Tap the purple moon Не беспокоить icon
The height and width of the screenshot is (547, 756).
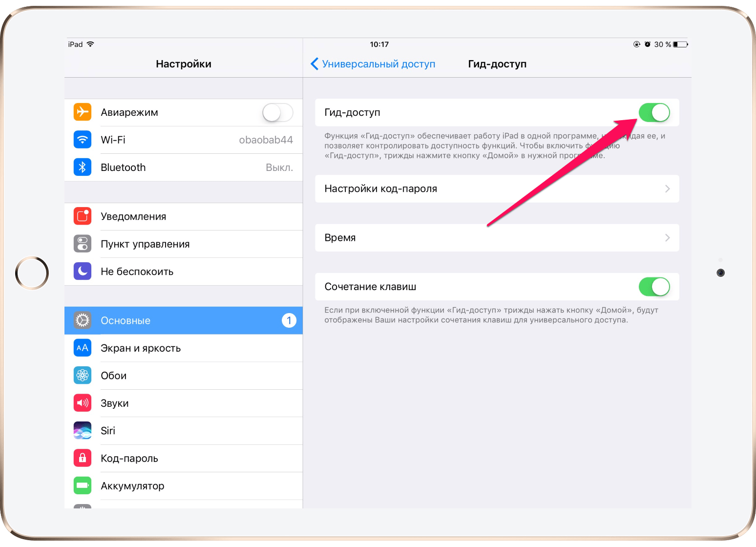click(x=83, y=271)
